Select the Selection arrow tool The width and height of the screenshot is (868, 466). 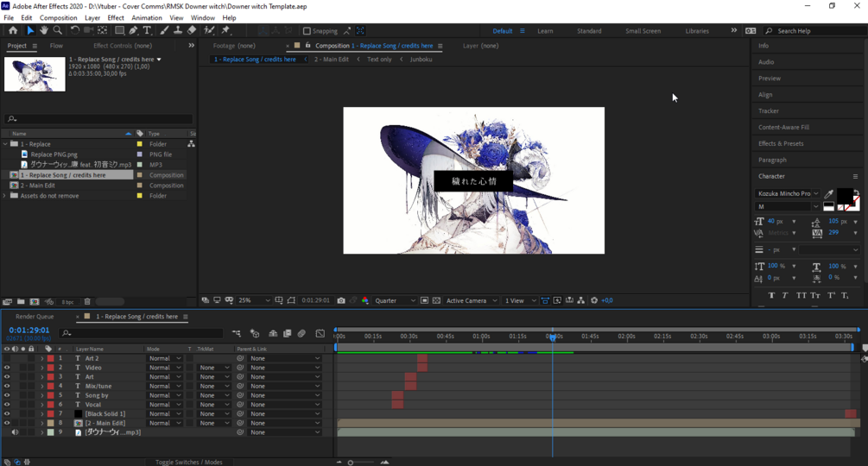pos(30,30)
